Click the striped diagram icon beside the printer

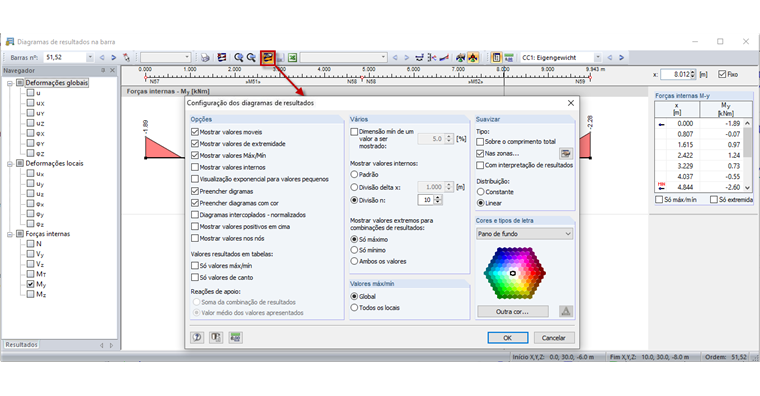[222, 58]
